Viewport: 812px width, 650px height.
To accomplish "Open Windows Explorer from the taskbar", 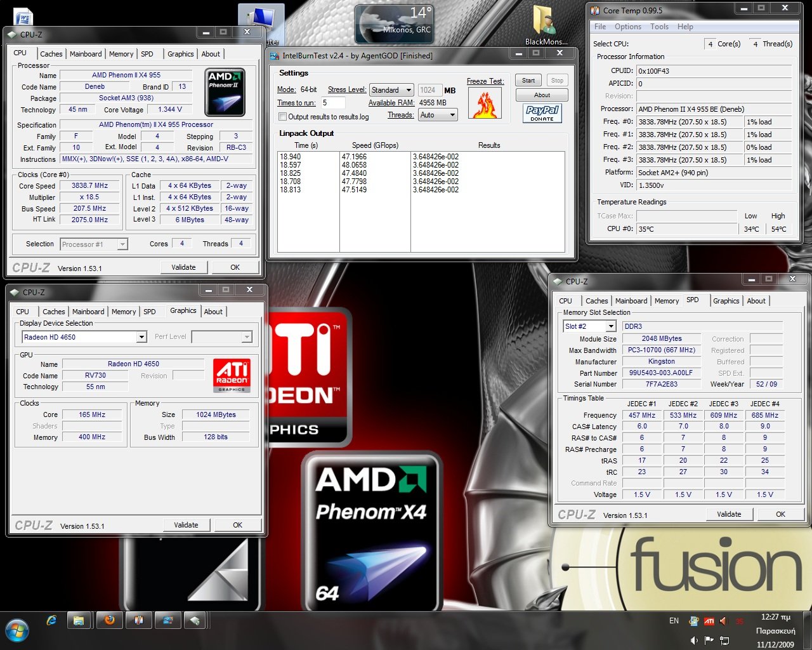I will pyautogui.click(x=79, y=620).
